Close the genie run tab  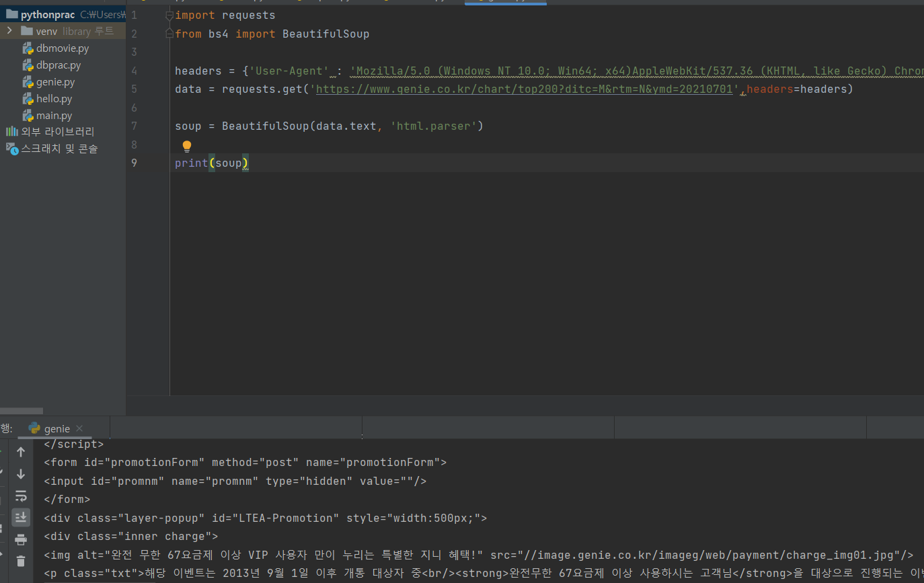point(79,428)
